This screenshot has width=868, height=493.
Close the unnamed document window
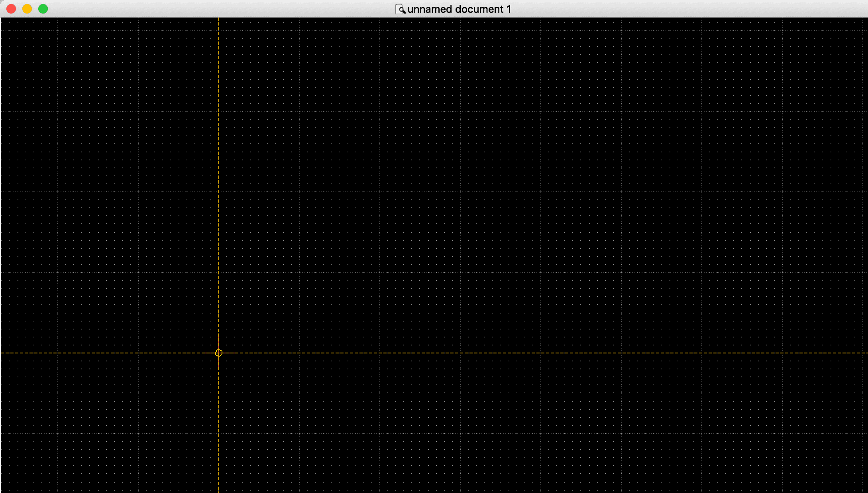tap(11, 9)
